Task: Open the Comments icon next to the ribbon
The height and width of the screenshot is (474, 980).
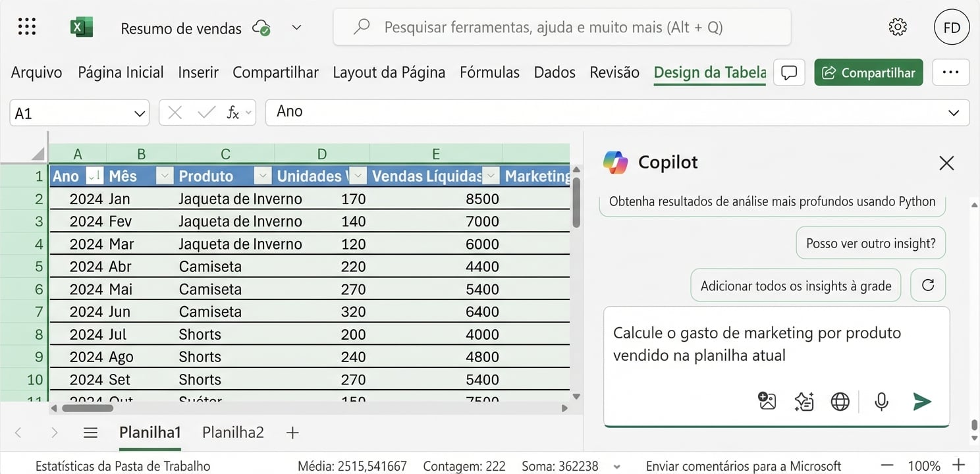Action: [788, 72]
